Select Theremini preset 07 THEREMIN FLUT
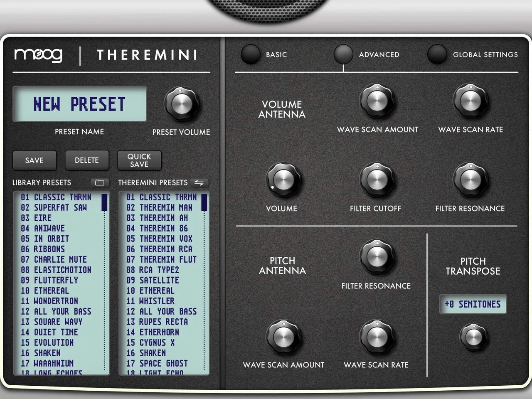The width and height of the screenshot is (532, 399). pos(162,259)
